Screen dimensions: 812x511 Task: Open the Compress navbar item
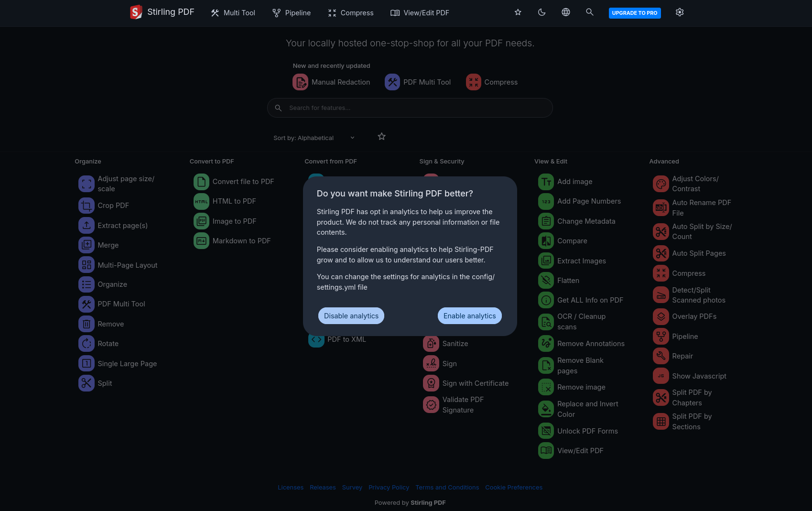coord(351,13)
